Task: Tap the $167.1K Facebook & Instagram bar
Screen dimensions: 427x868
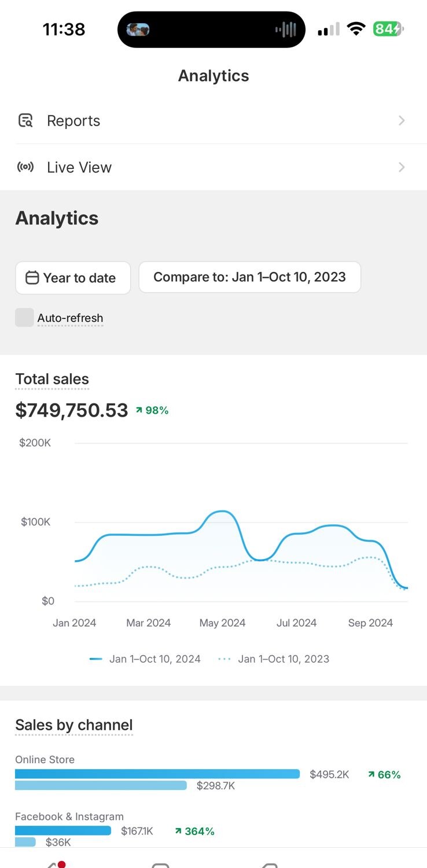Action: 63,831
